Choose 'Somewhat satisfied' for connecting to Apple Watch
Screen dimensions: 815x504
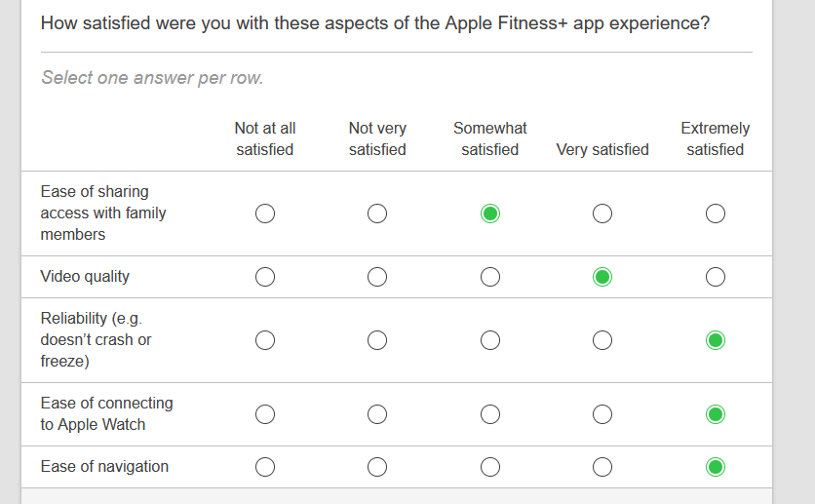pos(490,414)
